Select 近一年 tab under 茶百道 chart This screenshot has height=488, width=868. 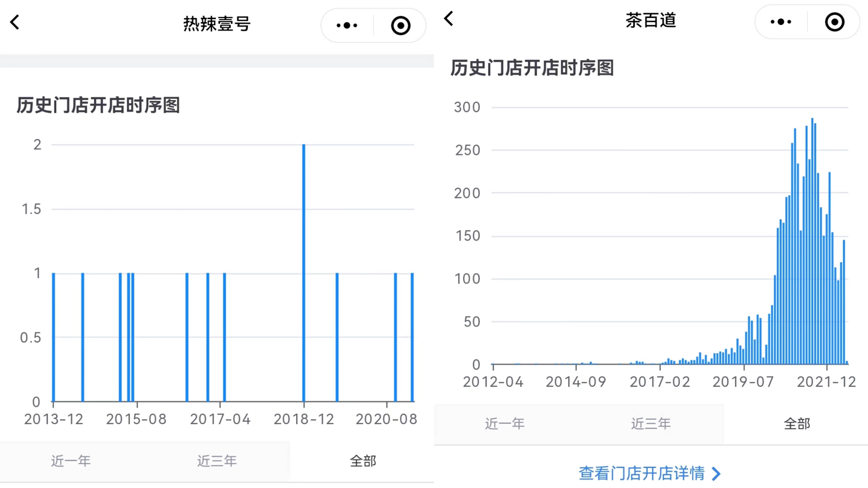coord(505,424)
